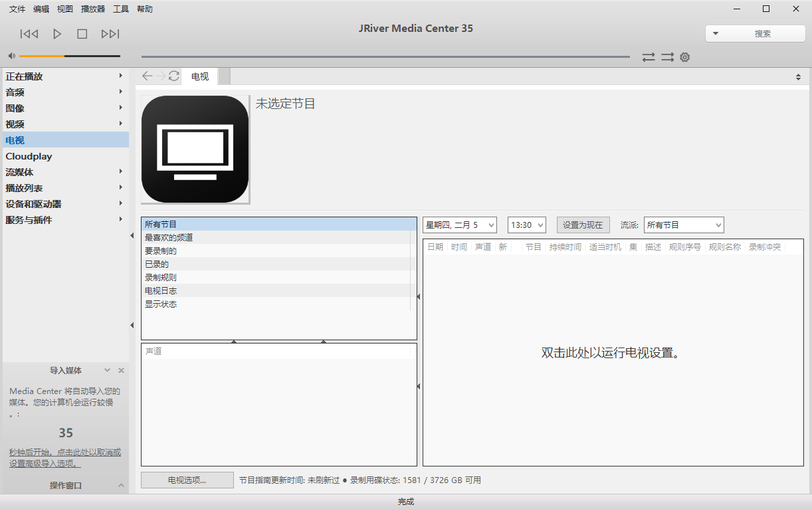The image size is (812, 509).
Task: Toggle shuffle playback mode
Action: (x=649, y=57)
